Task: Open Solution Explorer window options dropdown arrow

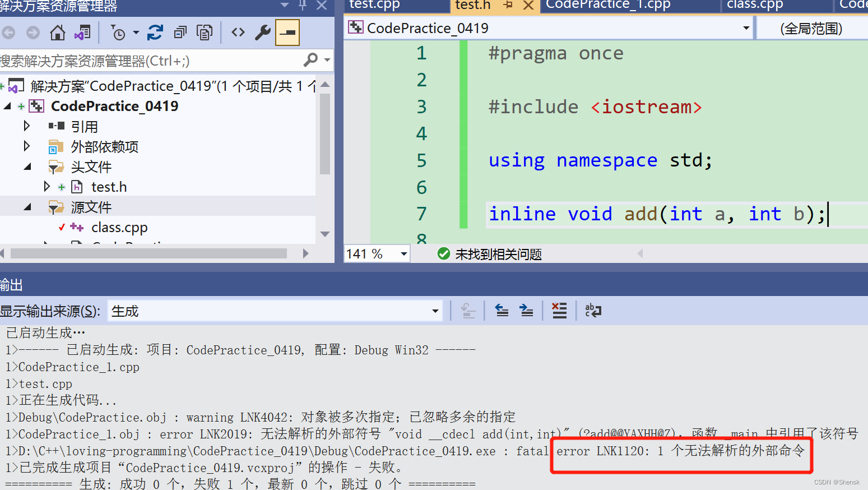Action: (285, 5)
